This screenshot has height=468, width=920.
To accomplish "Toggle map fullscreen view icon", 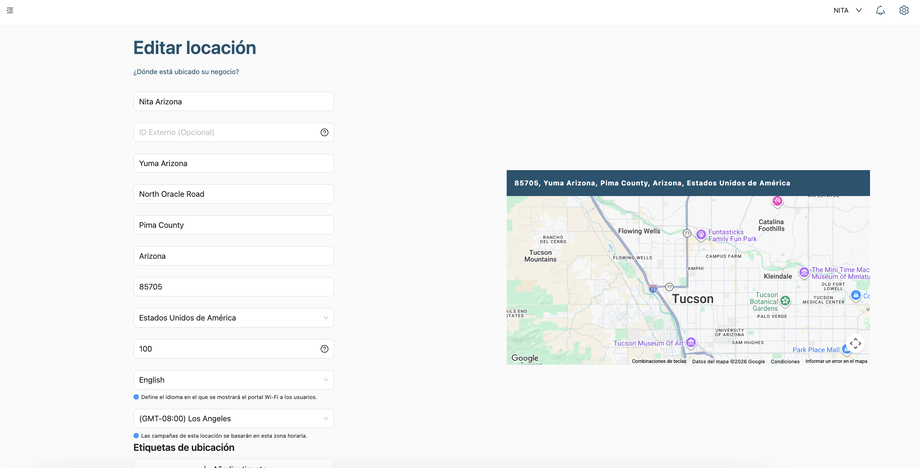I will [x=855, y=344].
